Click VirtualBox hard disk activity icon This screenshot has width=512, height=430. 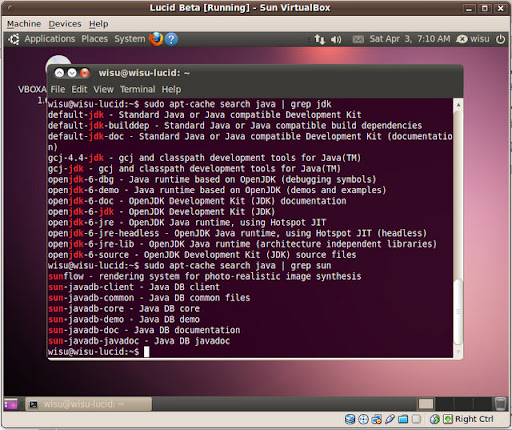[350, 419]
